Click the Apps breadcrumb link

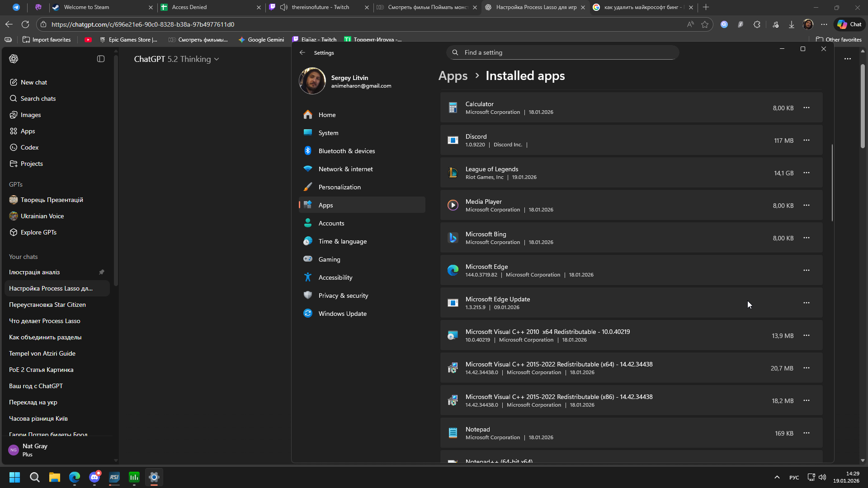click(x=453, y=76)
